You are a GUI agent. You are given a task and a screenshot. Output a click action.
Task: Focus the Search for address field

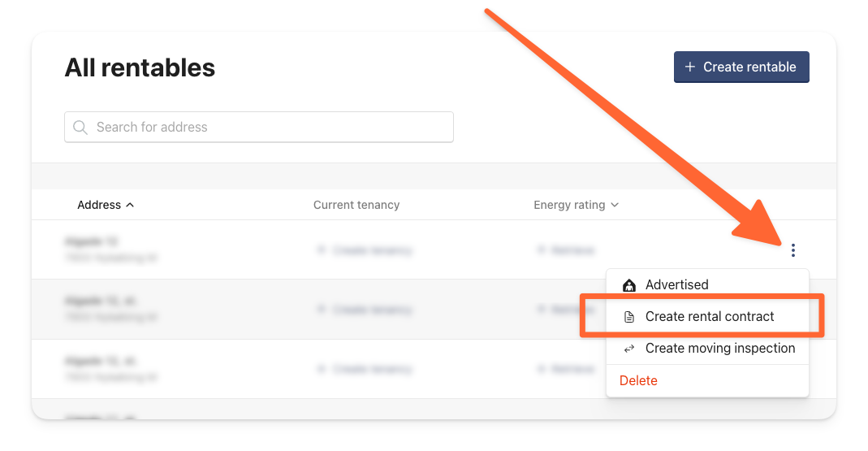pyautogui.click(x=259, y=127)
